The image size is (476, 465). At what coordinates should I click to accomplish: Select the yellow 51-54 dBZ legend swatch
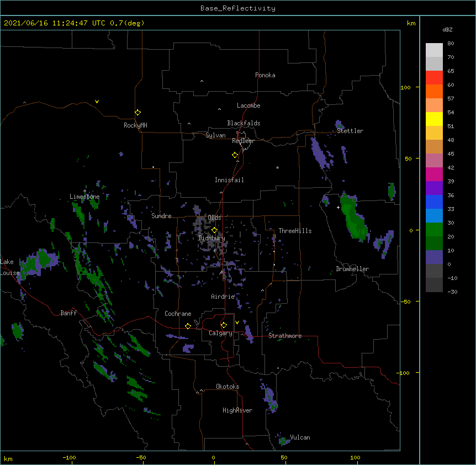[x=434, y=119]
